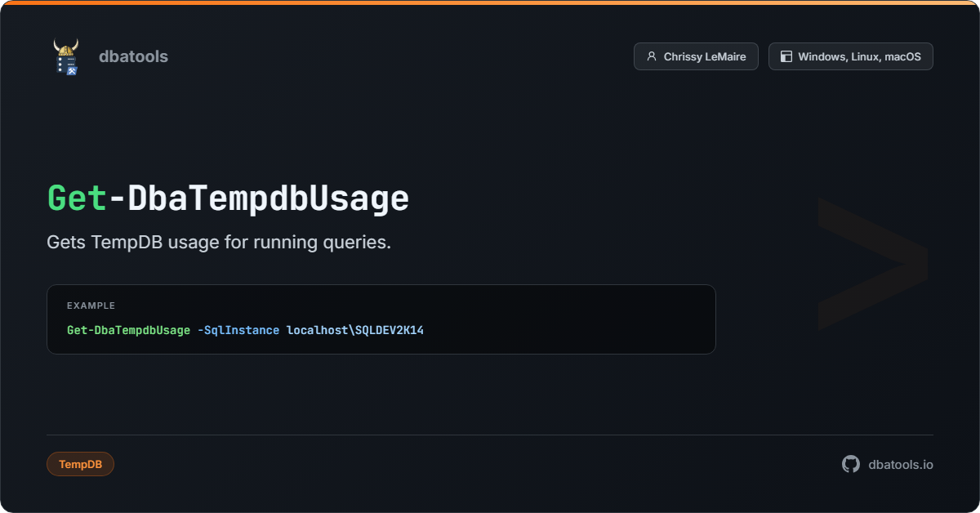Click the localhost\SQLDEV2K14 value in the example
Viewport: 980px width, 513px height.
pyautogui.click(x=355, y=330)
